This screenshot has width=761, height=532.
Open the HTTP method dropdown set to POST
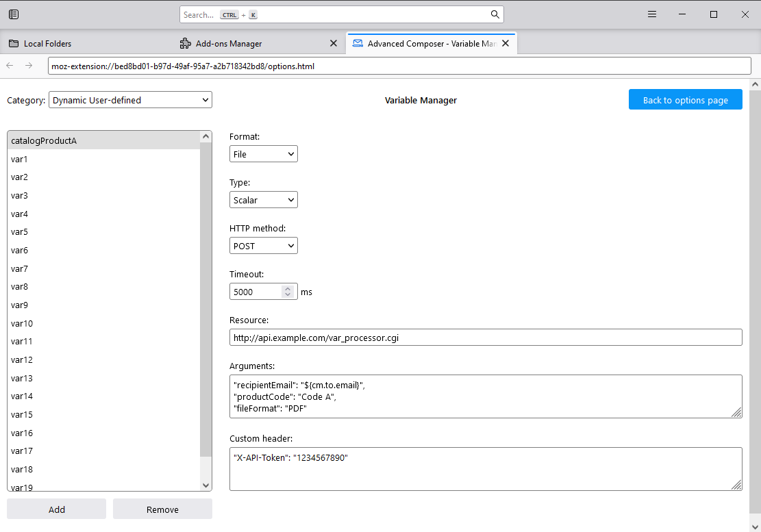(263, 246)
